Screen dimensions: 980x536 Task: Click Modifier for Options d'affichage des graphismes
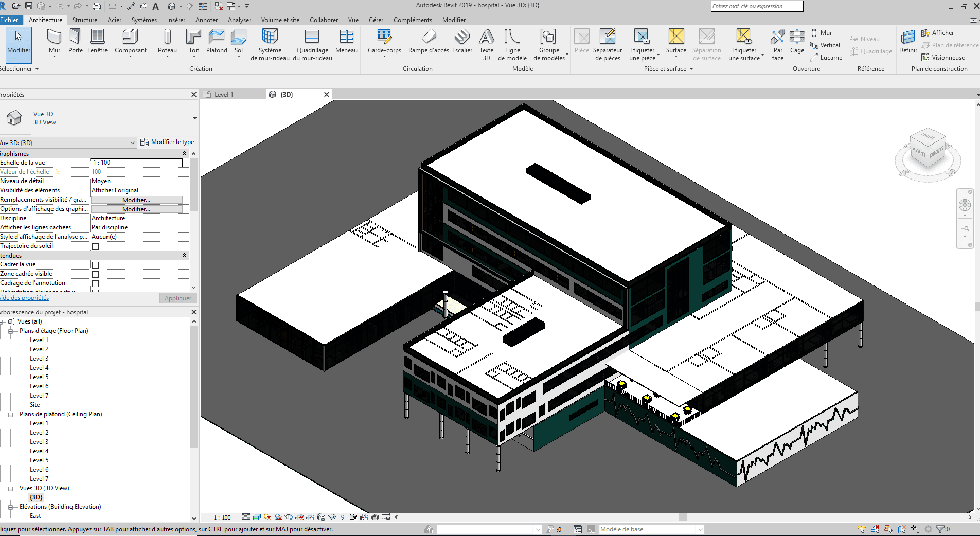coord(136,209)
